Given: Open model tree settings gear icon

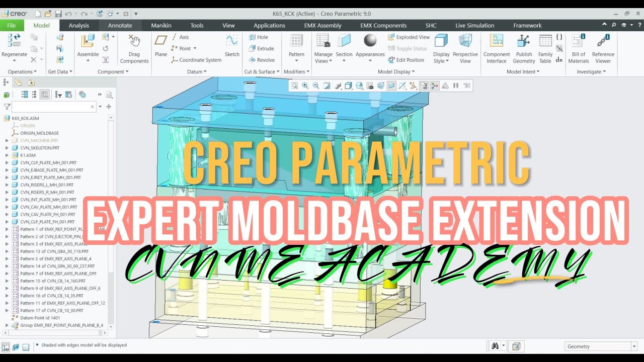Looking at the screenshot, I should pyautogui.click(x=83, y=95).
